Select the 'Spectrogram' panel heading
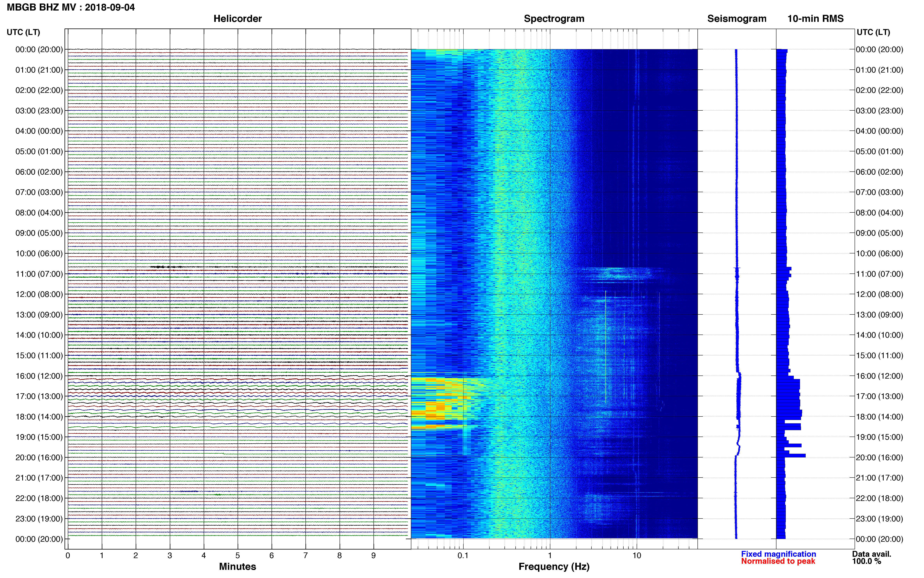The height and width of the screenshot is (578, 924). pos(554,19)
